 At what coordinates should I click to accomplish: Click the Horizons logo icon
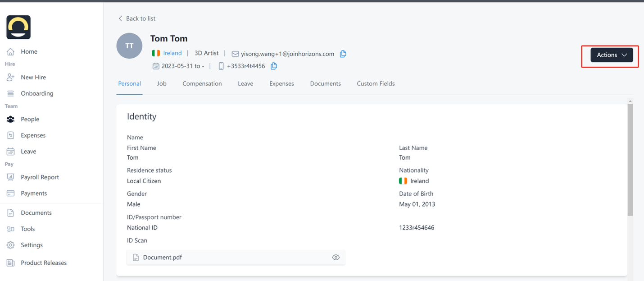pos(18,27)
